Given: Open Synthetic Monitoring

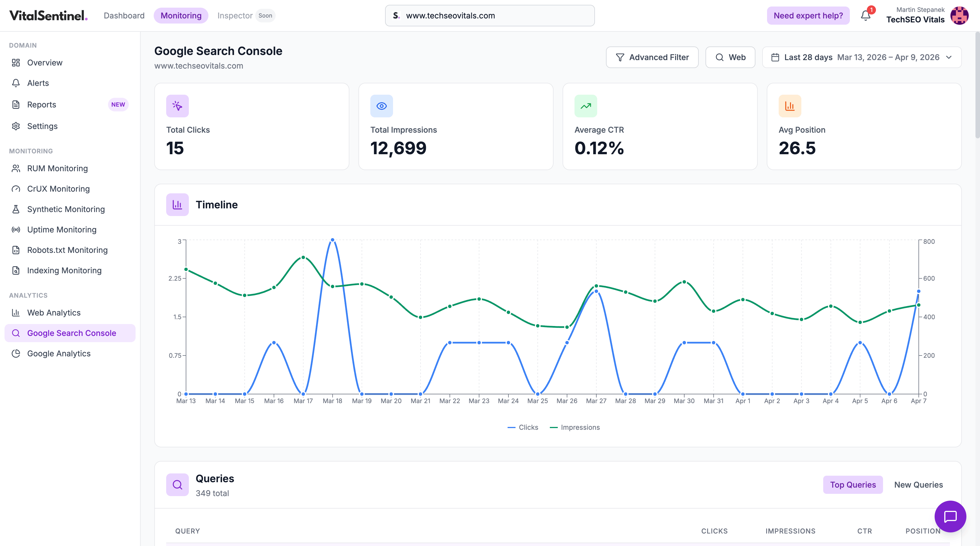Looking at the screenshot, I should point(66,209).
